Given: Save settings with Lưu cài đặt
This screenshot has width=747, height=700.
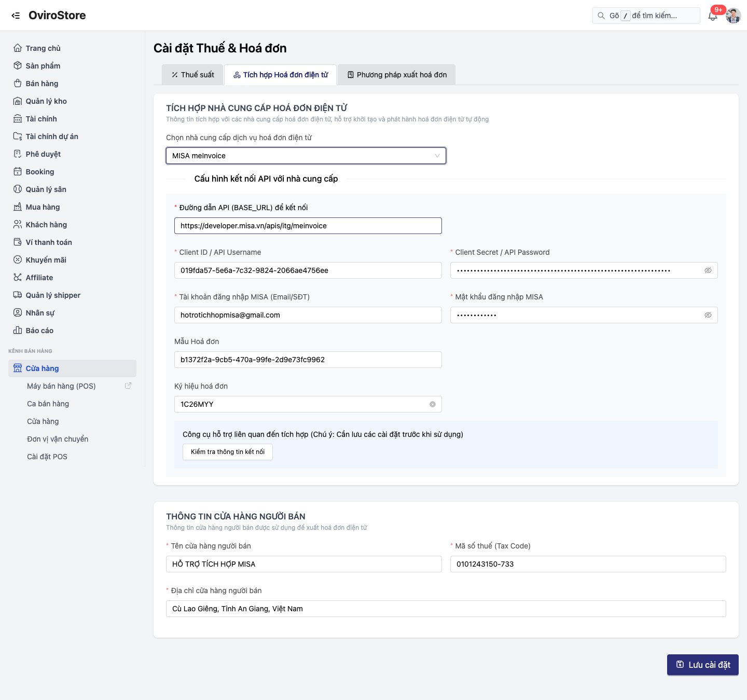Looking at the screenshot, I should pyautogui.click(x=703, y=665).
